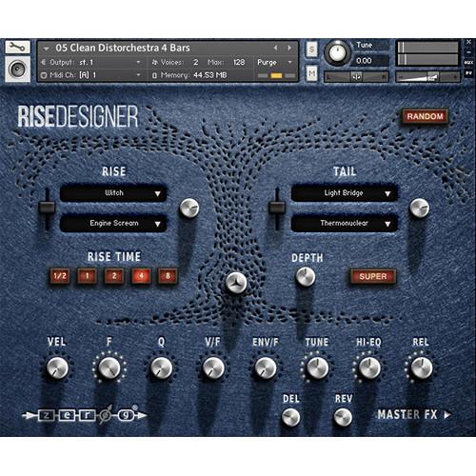Screen dimensions: 476x476
Task: Click the REL release knob
Action: pos(422,367)
